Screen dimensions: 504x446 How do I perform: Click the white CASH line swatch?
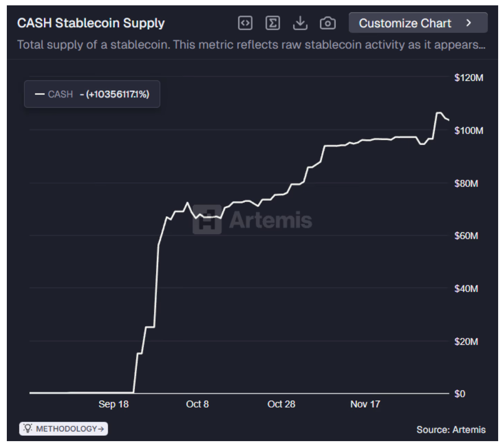coord(40,94)
